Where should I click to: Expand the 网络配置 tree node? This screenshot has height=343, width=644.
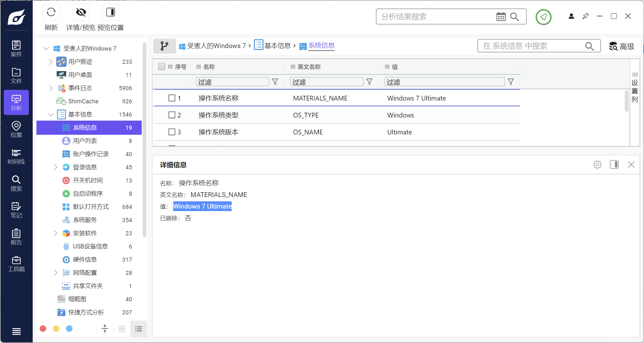tap(56, 273)
